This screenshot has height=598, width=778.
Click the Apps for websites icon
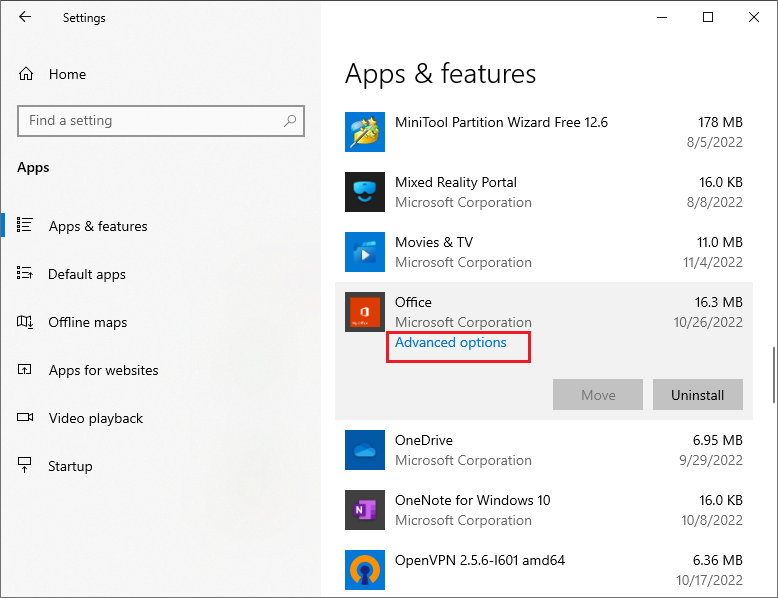[24, 369]
